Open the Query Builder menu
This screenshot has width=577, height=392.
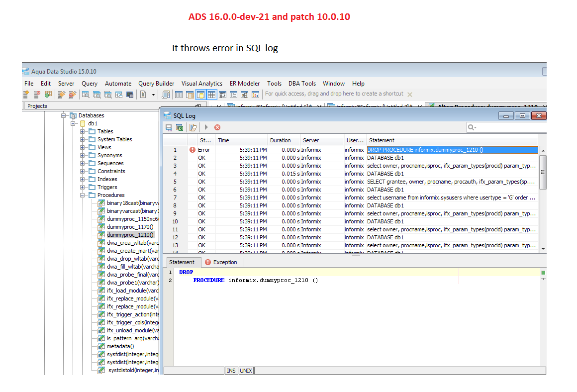tap(156, 84)
